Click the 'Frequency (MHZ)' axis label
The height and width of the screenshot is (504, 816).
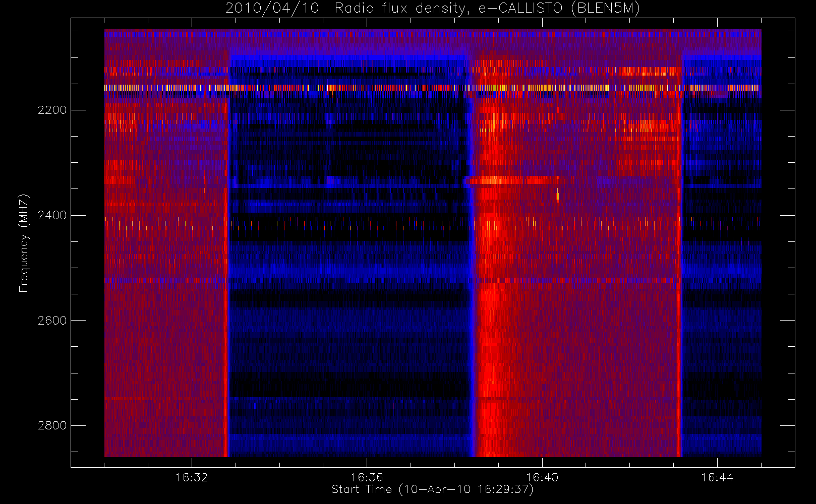24,243
